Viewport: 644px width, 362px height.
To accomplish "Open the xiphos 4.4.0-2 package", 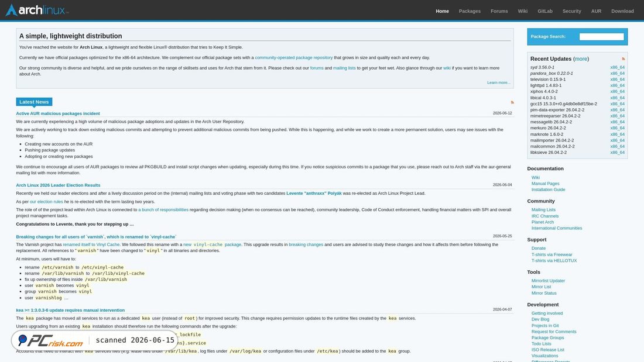I will 544,92.
